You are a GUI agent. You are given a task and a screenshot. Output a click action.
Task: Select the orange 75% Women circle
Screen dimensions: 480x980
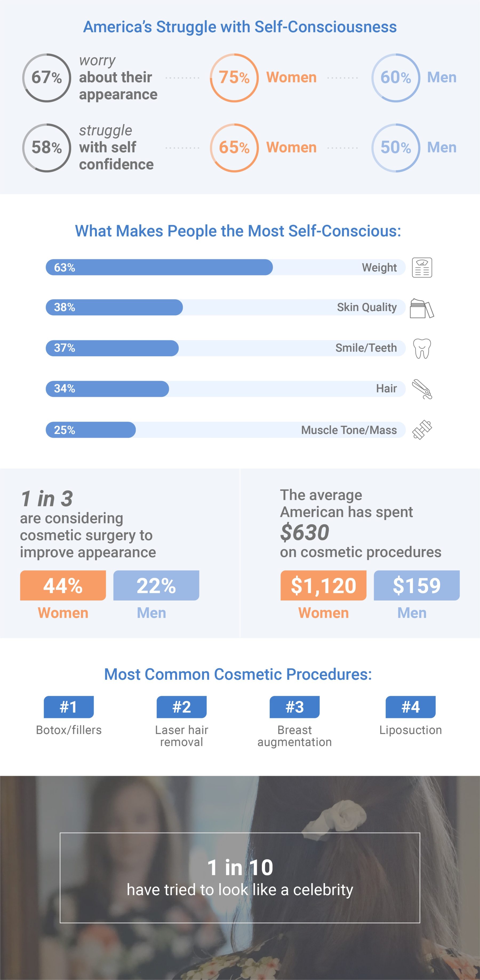(234, 78)
